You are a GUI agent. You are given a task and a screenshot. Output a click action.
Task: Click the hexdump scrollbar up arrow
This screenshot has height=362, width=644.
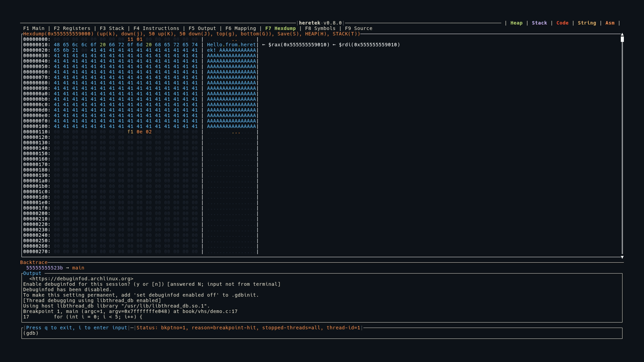tap(622, 34)
